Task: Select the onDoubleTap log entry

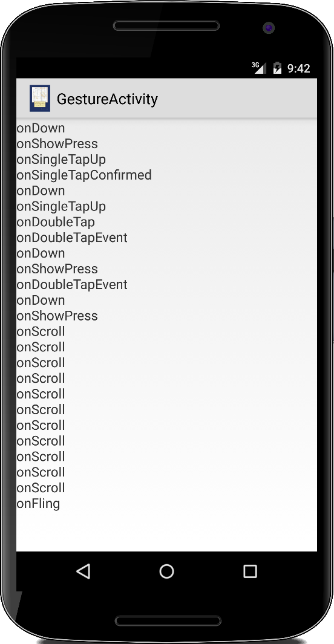Action: [56, 222]
